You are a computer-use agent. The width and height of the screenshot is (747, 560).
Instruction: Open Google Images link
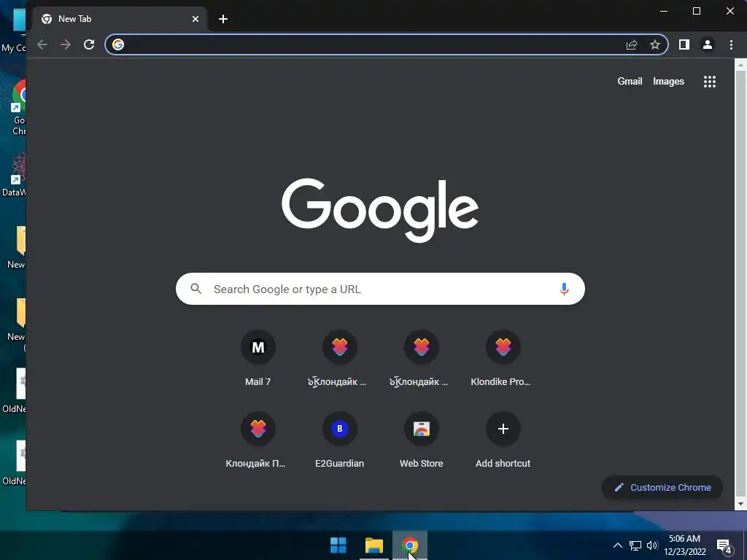[668, 82]
